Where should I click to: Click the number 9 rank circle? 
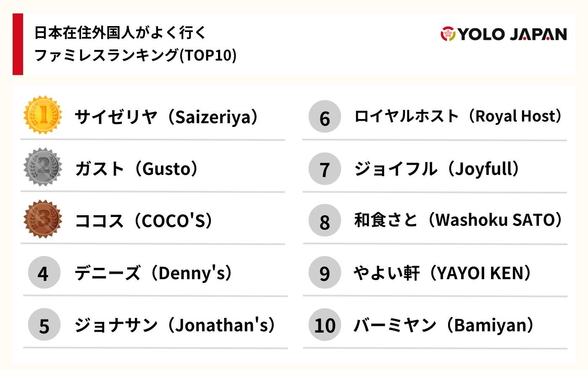[324, 272]
